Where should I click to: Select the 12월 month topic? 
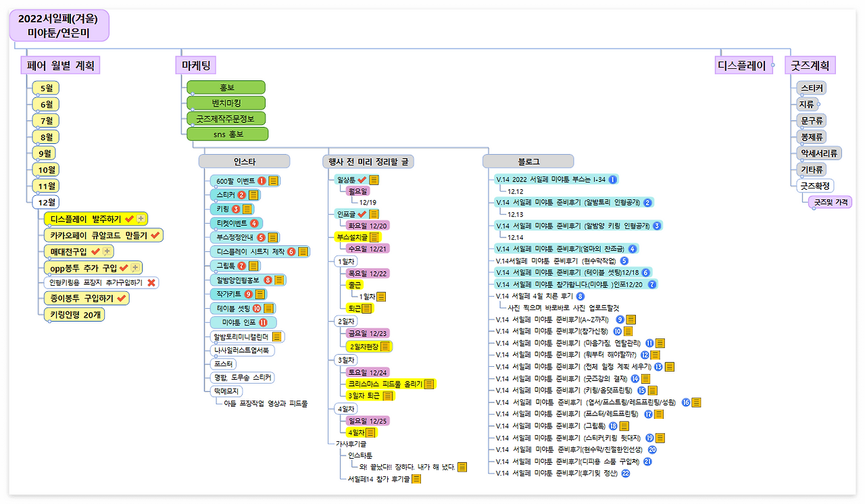pos(47,202)
